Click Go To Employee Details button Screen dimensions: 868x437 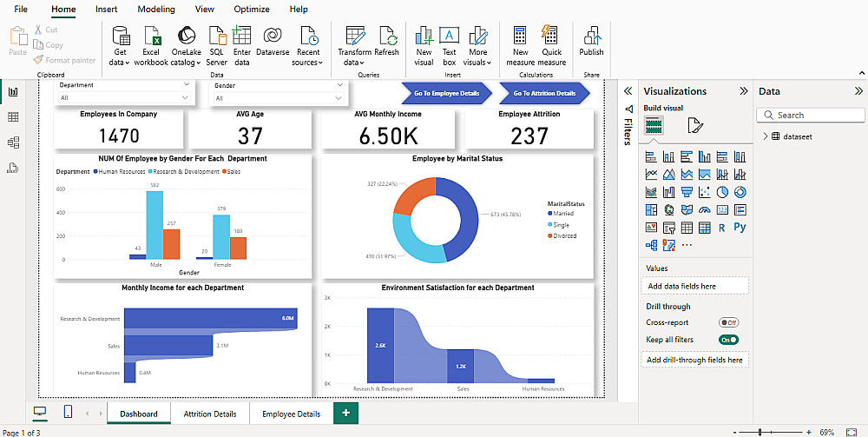click(x=446, y=93)
